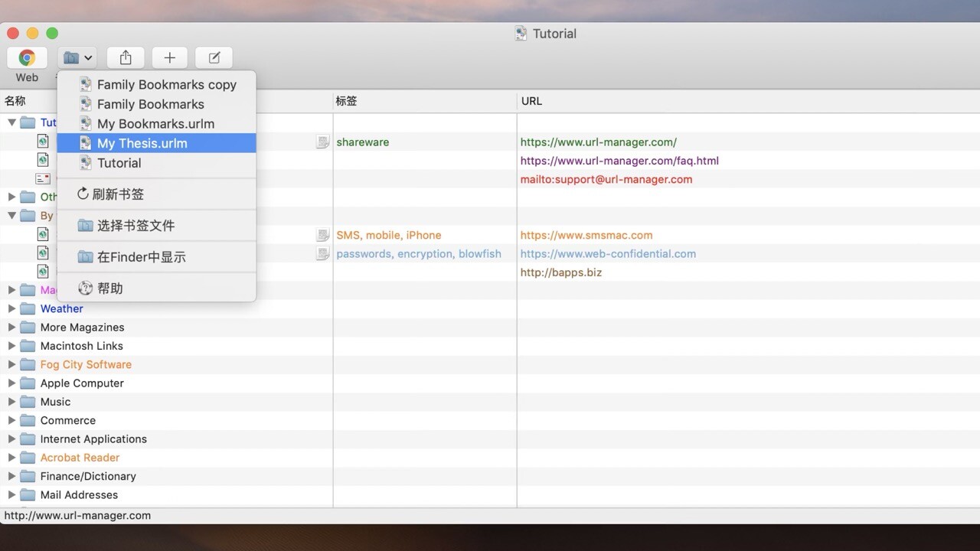
Task: Click the Share toolbar button
Action: pos(126,57)
